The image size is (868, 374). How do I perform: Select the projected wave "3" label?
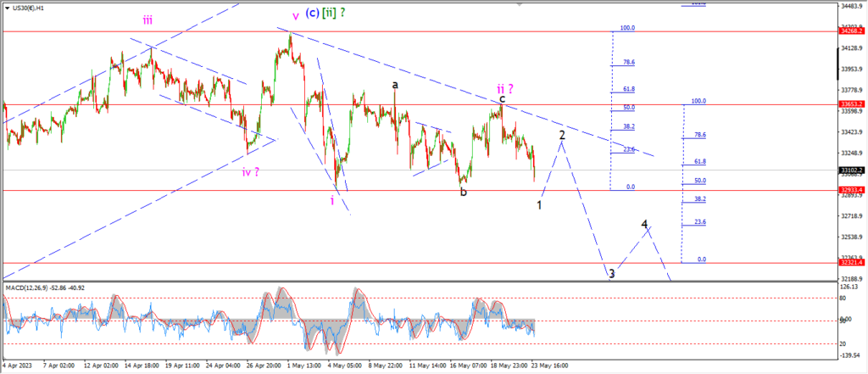(x=611, y=273)
